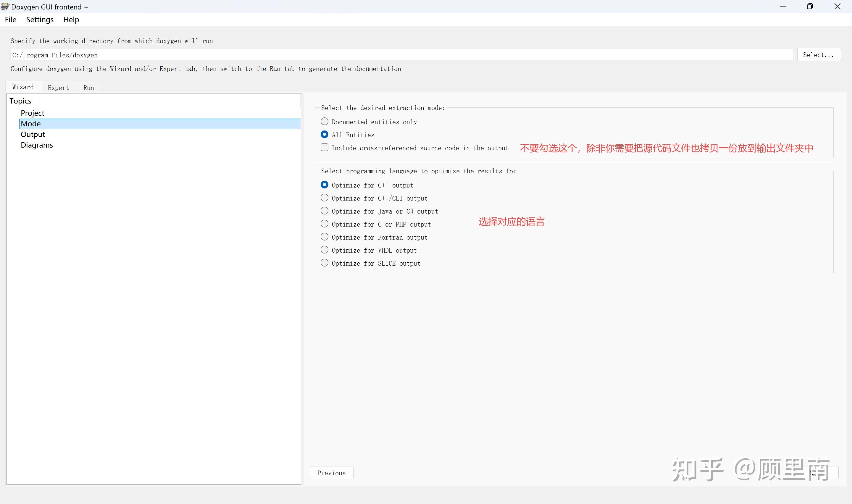Image resolution: width=852 pixels, height=504 pixels.
Task: Choose 'Optimize for VHDL output'
Action: point(325,250)
